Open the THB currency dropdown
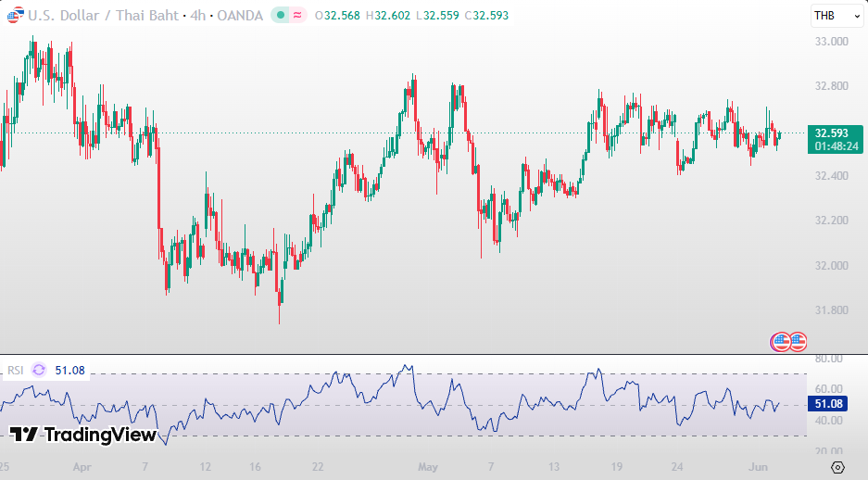The height and width of the screenshot is (480, 868). (837, 16)
